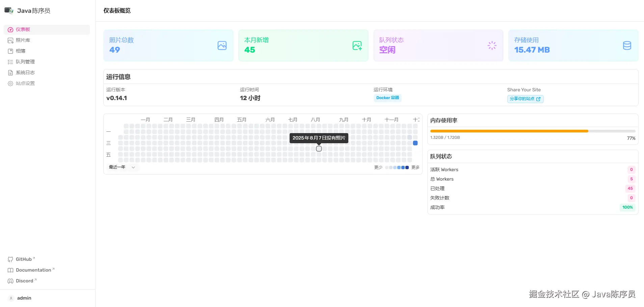Viewport: 644px width, 307px height.
Task: Click the blue highlighted heatmap day cell
Action: (415, 143)
